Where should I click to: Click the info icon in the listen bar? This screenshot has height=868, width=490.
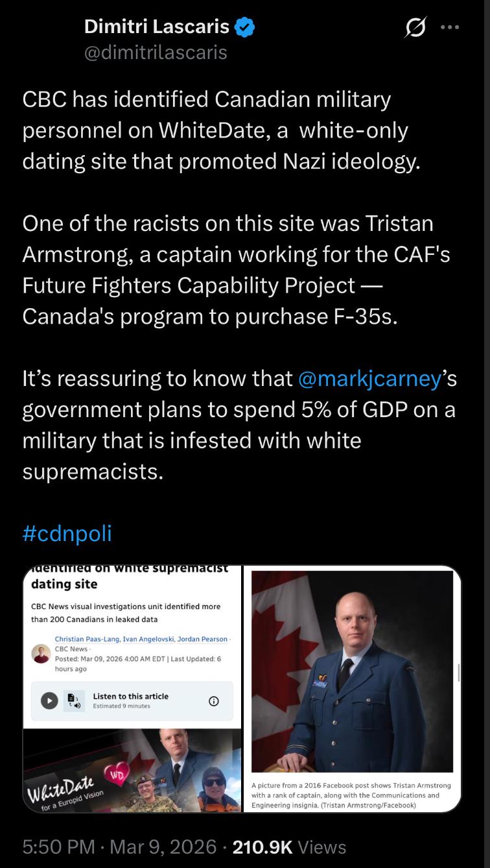(x=213, y=701)
